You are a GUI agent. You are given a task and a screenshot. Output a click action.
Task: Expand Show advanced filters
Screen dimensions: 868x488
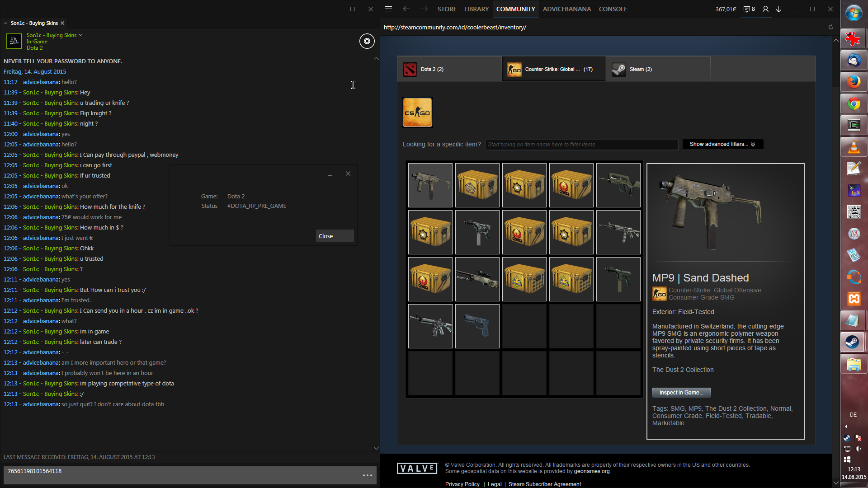(722, 144)
